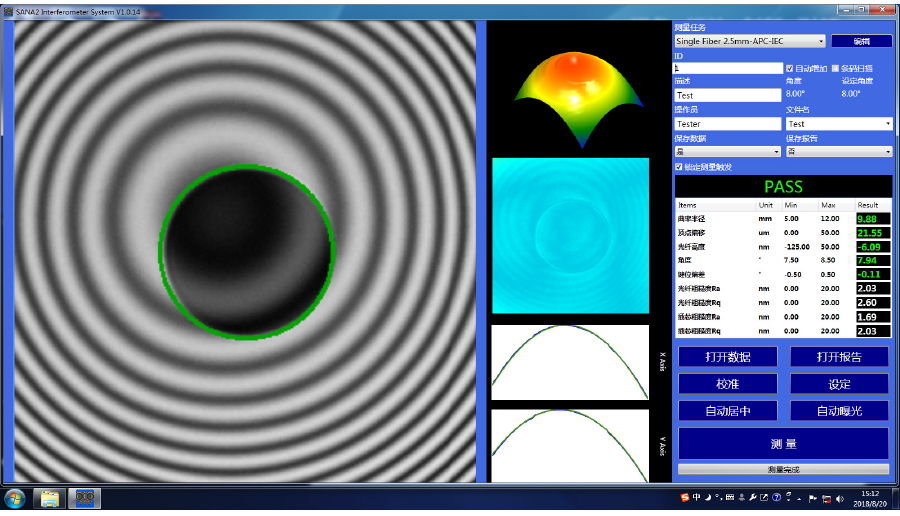Screen dimensions: 900x516
Task: Enable the 条码扫描 barcode scan checkbox
Action: point(835,68)
